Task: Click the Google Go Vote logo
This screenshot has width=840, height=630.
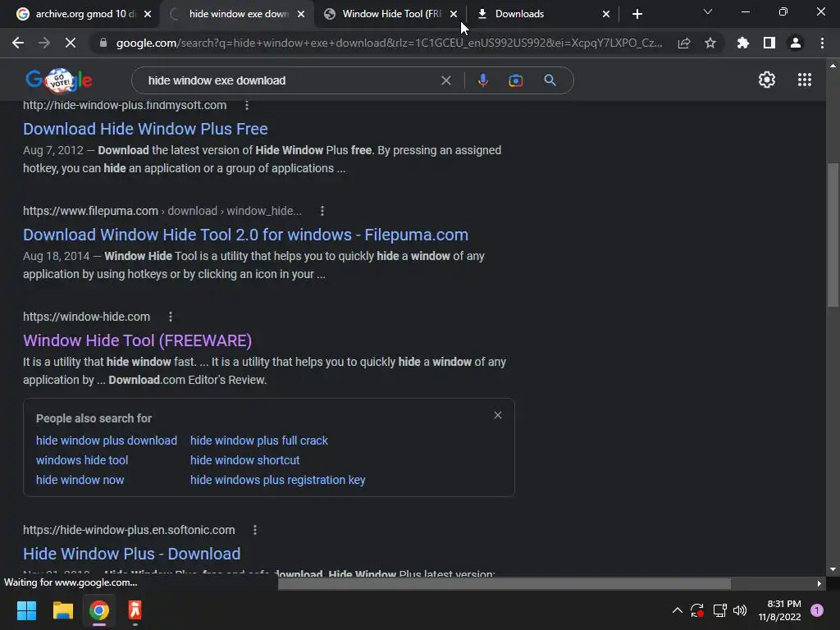Action: [x=59, y=80]
